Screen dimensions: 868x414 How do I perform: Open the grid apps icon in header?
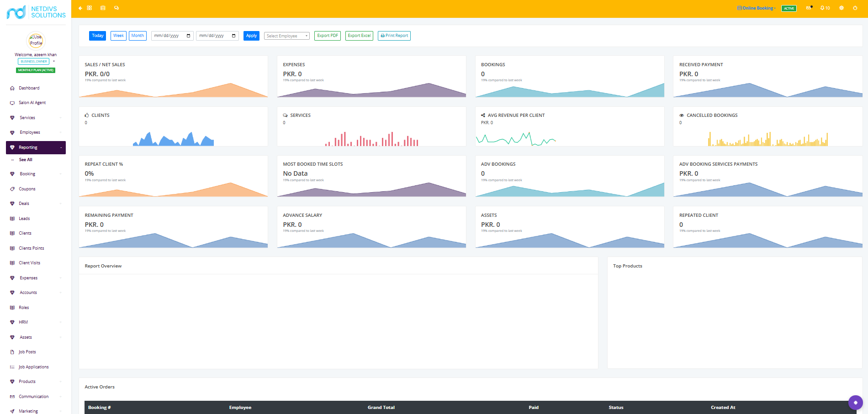pos(90,8)
